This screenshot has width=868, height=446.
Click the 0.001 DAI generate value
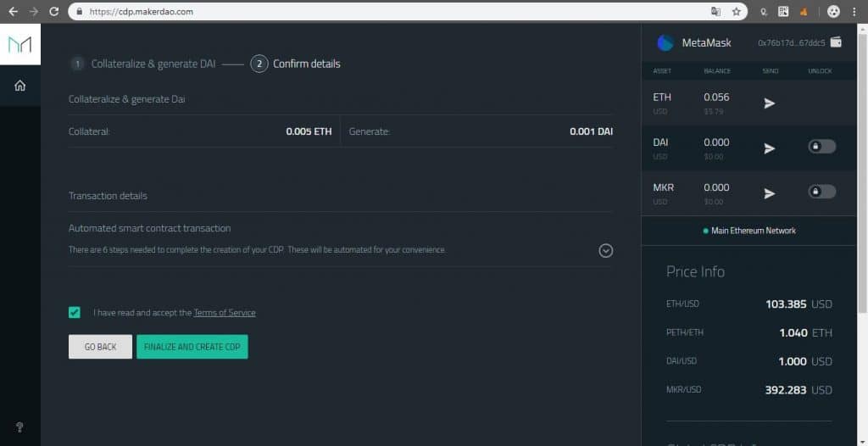click(591, 131)
